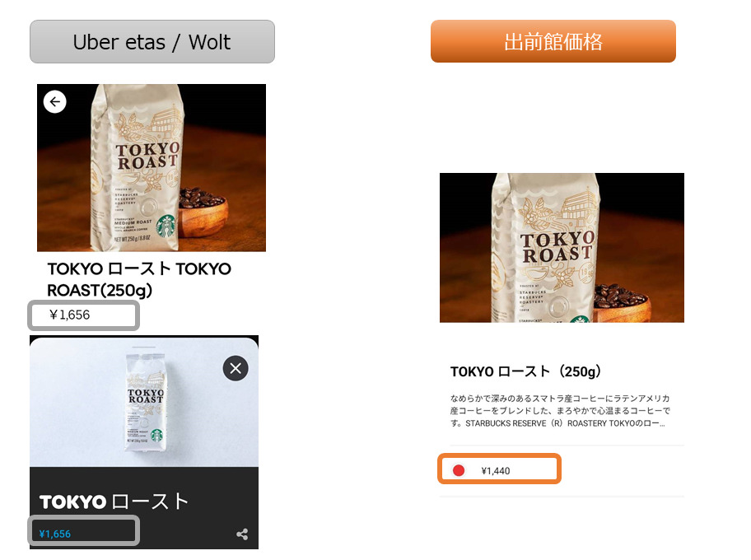
Task: Click the blue ¥1,656 price on dark card
Action: [54, 534]
